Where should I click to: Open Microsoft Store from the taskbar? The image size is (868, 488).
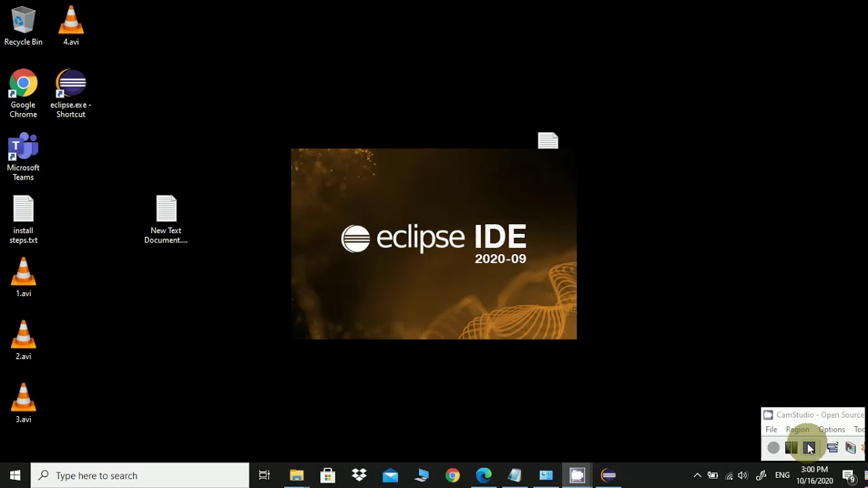click(328, 475)
